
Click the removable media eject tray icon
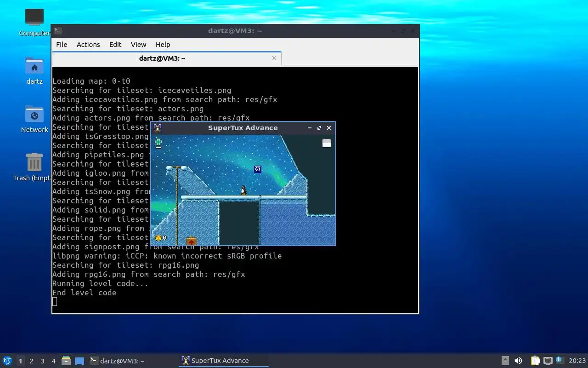505,361
